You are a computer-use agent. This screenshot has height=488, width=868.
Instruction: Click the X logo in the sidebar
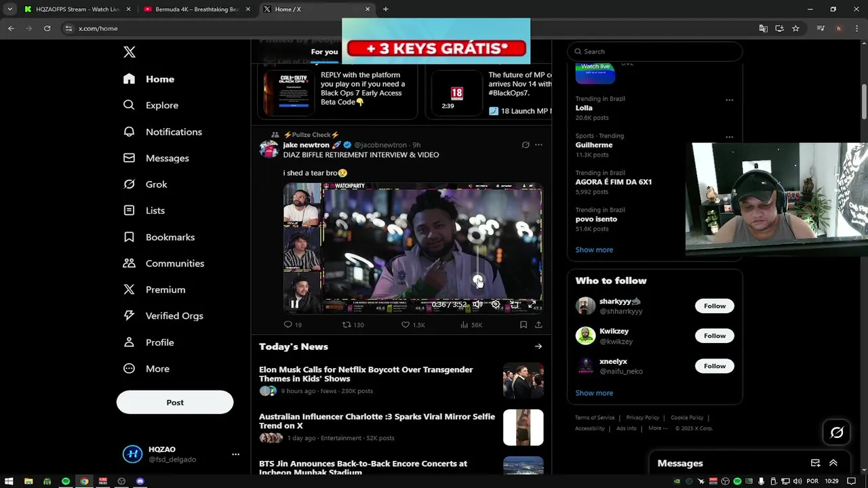coord(130,52)
